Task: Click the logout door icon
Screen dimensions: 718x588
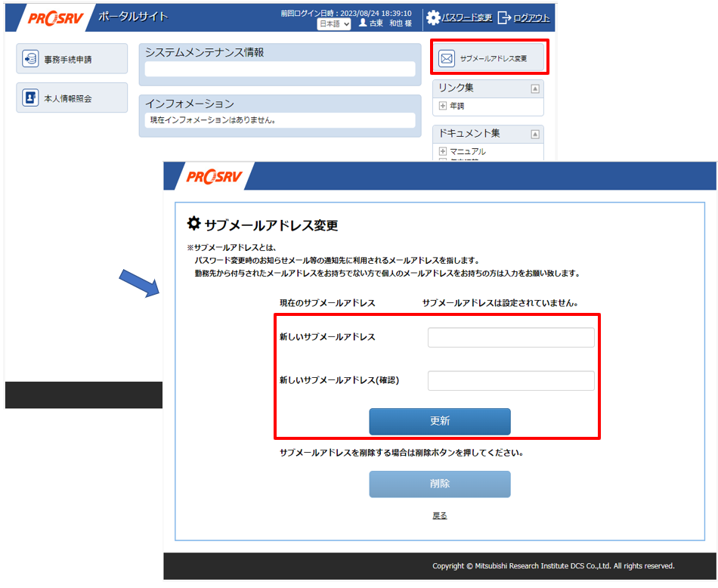Action: [504, 17]
